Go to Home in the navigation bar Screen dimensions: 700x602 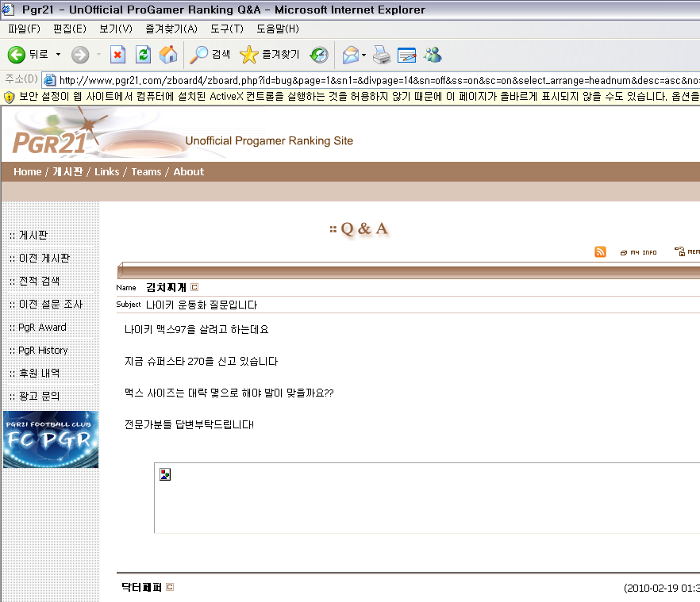(x=27, y=172)
